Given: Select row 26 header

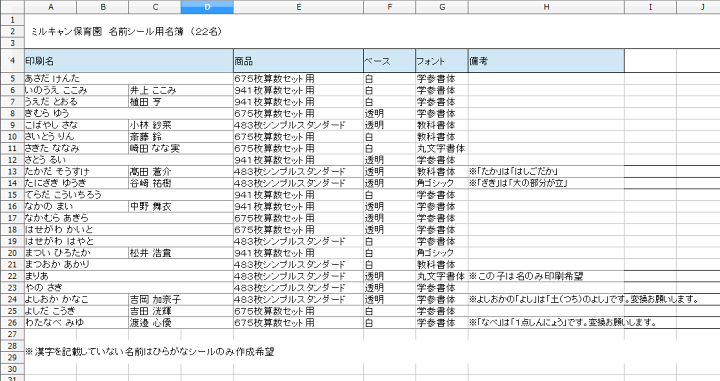Looking at the screenshot, I should (x=12, y=322).
